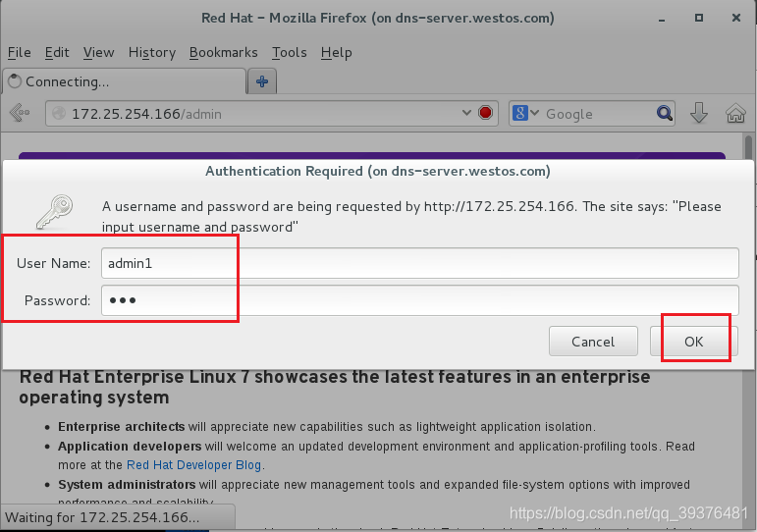Maximize the Firefox window
This screenshot has width=757, height=532.
699,18
